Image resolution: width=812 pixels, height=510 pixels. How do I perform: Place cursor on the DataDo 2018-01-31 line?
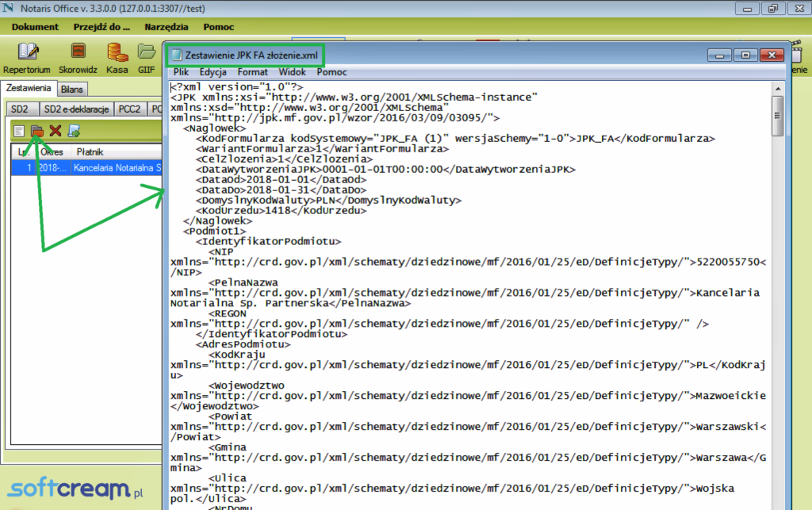282,190
